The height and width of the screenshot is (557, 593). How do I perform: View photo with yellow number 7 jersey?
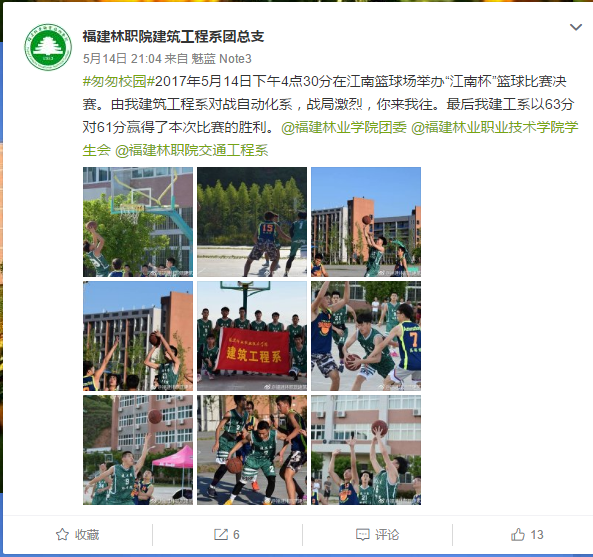click(x=366, y=336)
